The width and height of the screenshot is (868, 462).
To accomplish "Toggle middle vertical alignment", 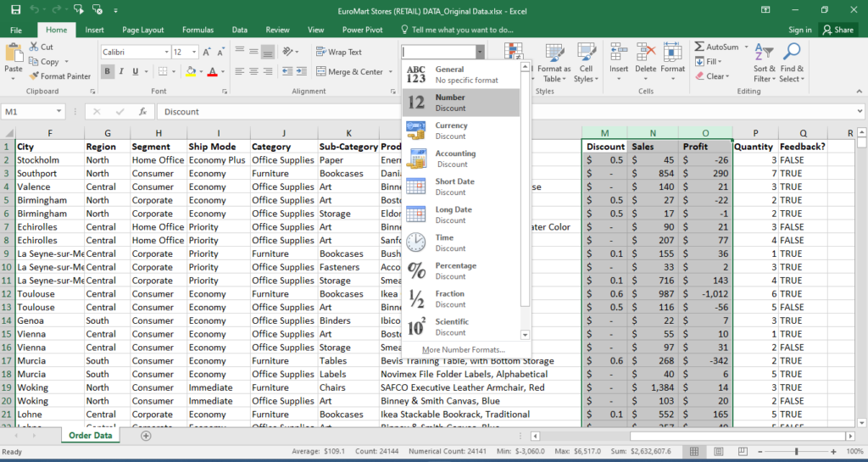I will pyautogui.click(x=253, y=52).
